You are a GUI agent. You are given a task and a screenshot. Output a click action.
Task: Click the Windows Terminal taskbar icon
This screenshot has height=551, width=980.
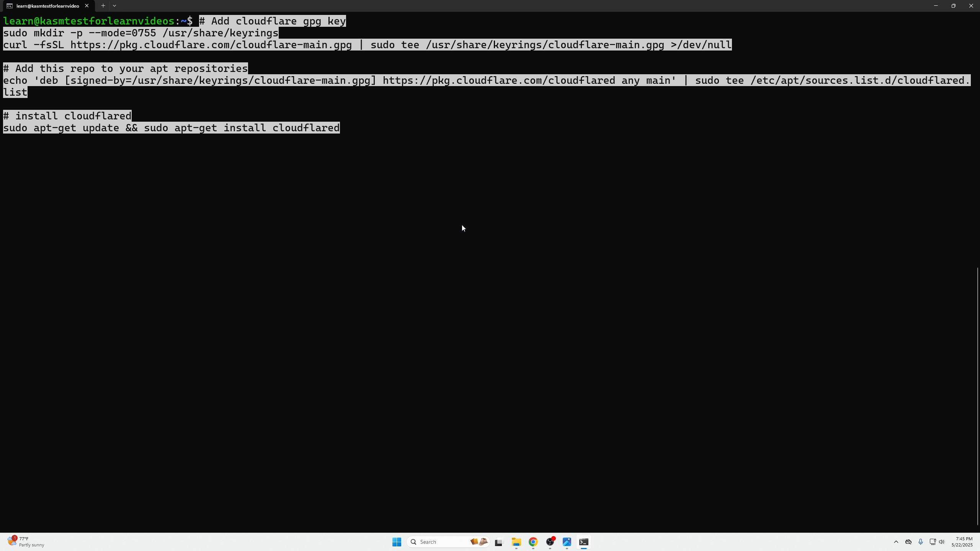(x=584, y=542)
